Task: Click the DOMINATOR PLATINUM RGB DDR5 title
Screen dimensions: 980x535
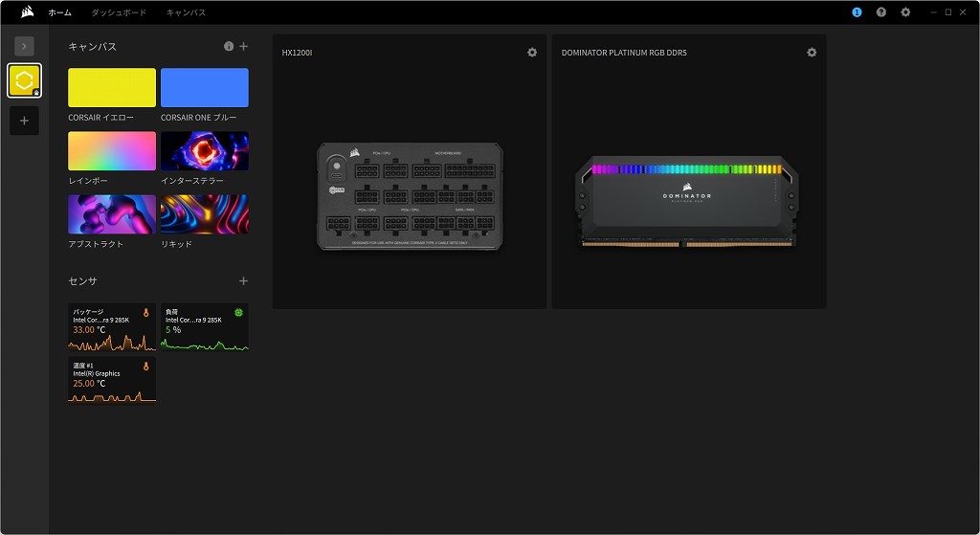Action: click(x=624, y=53)
